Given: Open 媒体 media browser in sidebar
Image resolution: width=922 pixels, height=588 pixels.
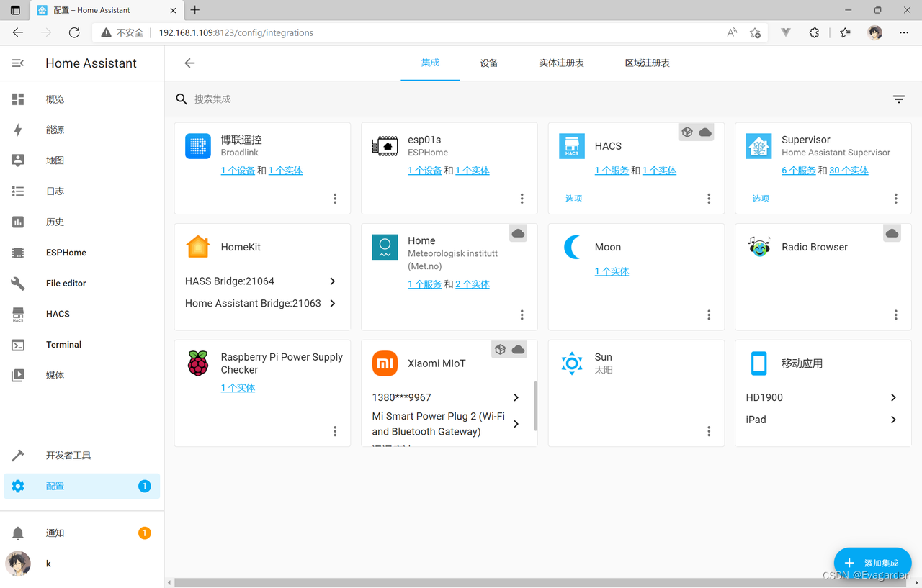Looking at the screenshot, I should coord(82,375).
